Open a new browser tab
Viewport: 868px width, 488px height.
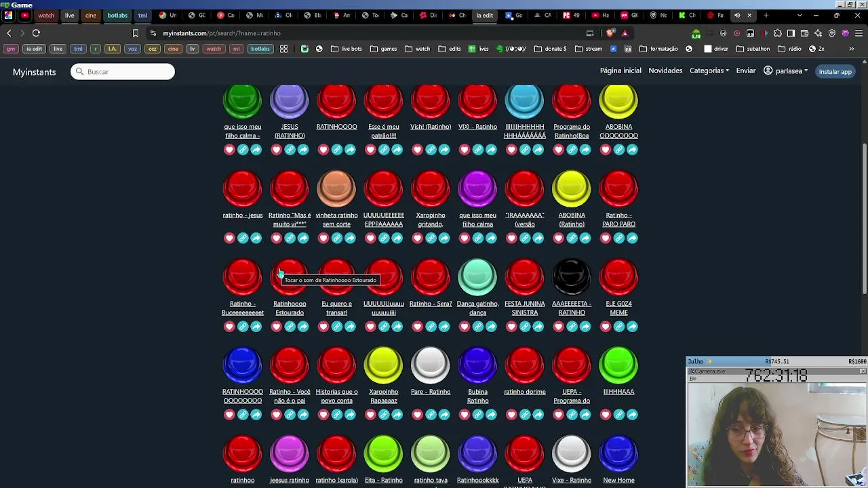coord(766,15)
